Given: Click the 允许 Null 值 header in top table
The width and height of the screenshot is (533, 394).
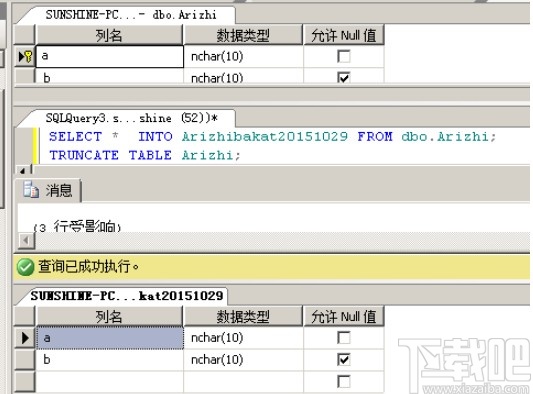Looking at the screenshot, I should click(344, 35).
